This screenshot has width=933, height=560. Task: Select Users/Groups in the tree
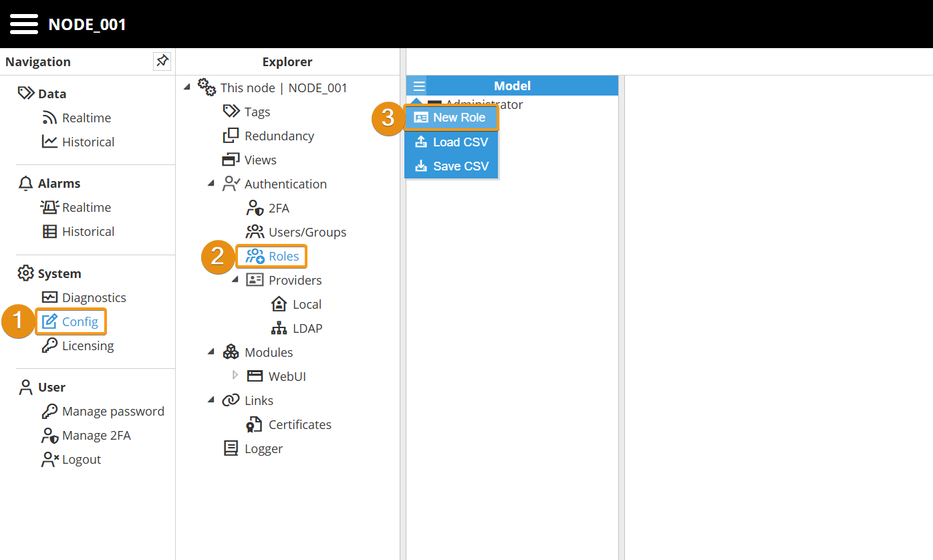307,232
